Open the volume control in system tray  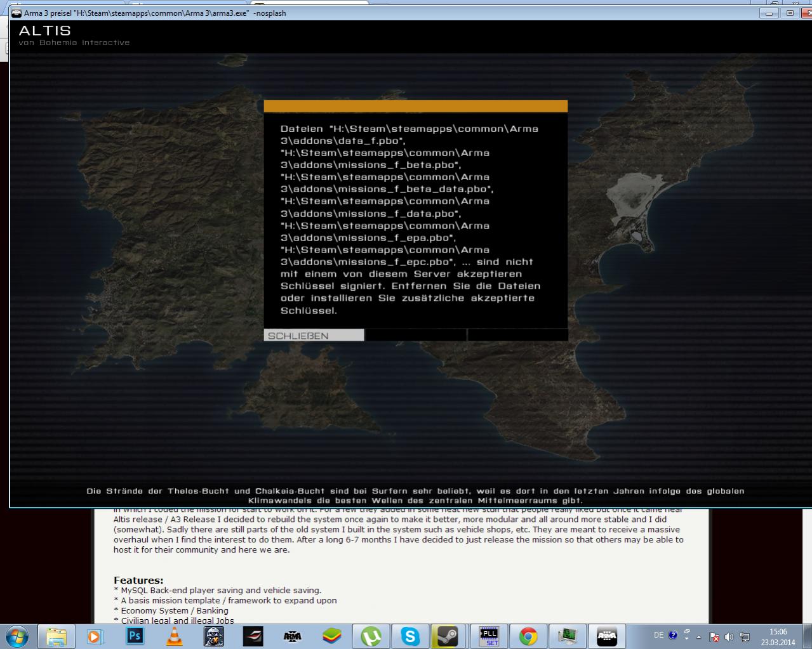[729, 637]
